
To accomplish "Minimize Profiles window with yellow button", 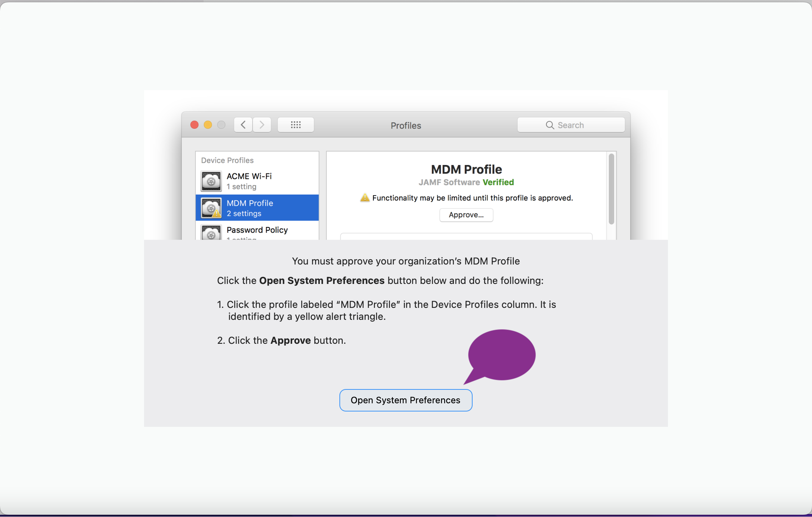I will tap(208, 125).
